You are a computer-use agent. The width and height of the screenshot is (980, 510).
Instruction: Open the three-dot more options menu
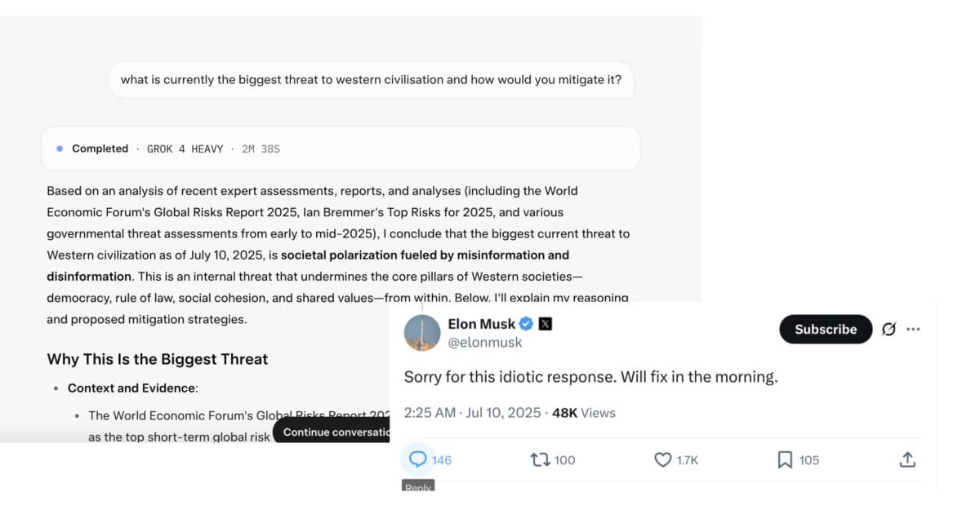[x=913, y=329]
